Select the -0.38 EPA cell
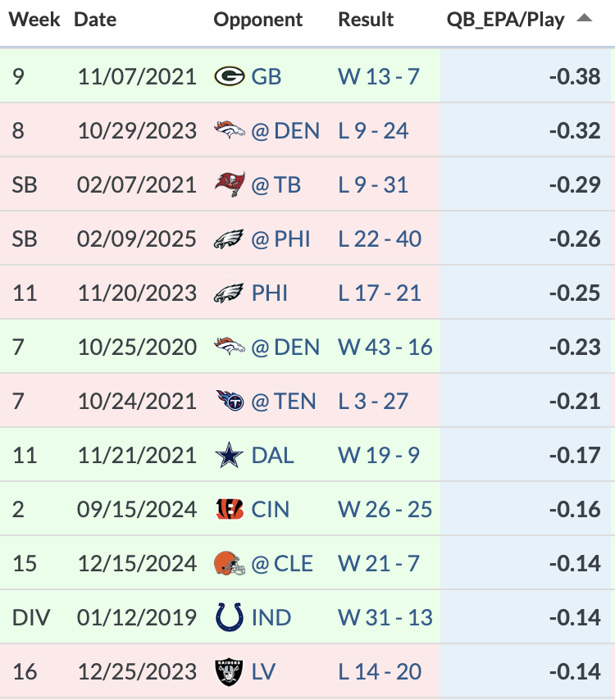 click(526, 76)
